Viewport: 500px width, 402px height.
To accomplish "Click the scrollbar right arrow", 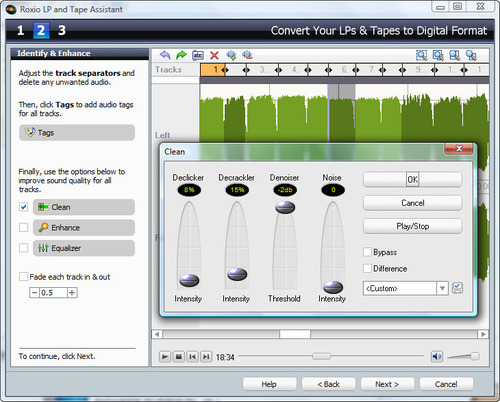I will (x=483, y=334).
